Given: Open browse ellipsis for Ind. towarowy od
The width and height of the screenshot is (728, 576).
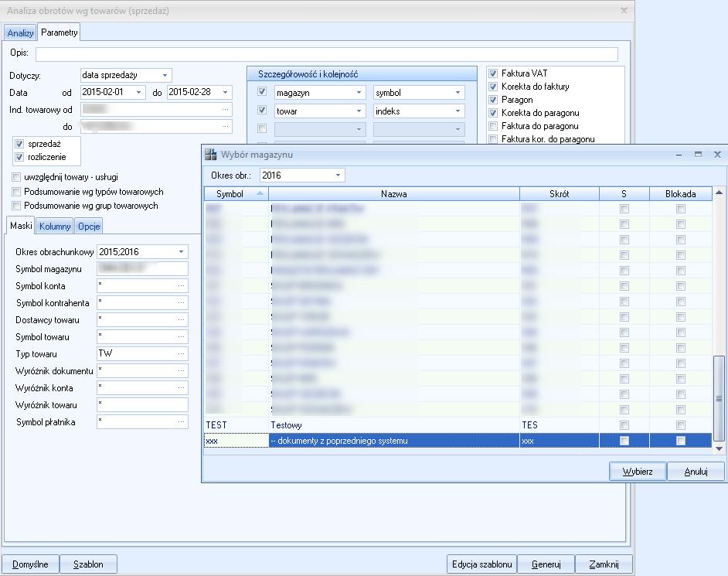Looking at the screenshot, I should click(x=225, y=110).
